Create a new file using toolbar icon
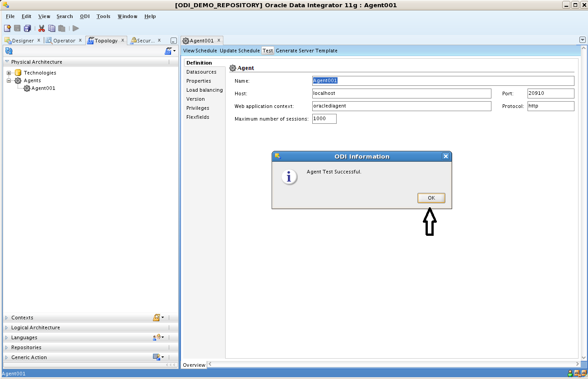The height and width of the screenshot is (379, 588). (x=7, y=28)
